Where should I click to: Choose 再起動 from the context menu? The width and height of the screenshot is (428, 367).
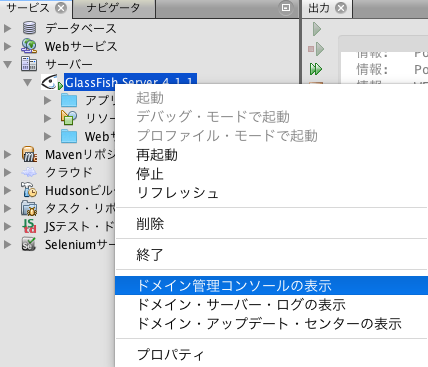[x=271, y=155]
